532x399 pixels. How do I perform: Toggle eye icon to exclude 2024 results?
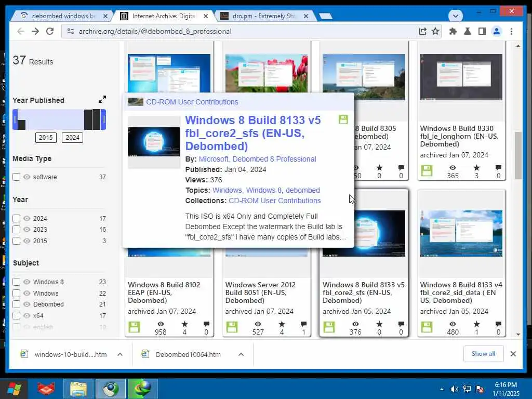[x=27, y=219]
